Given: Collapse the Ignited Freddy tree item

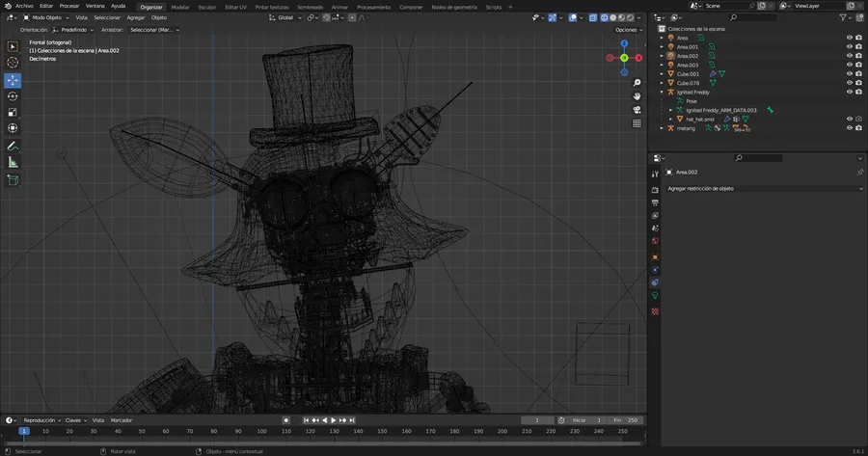Looking at the screenshot, I should pos(662,92).
